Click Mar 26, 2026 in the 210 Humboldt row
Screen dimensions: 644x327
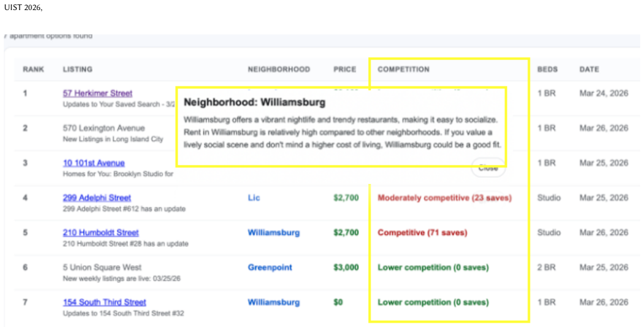click(604, 232)
